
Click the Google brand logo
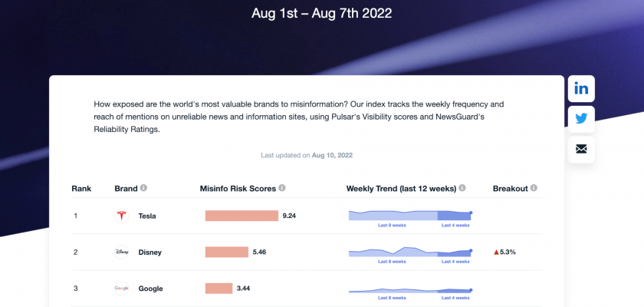(121, 289)
